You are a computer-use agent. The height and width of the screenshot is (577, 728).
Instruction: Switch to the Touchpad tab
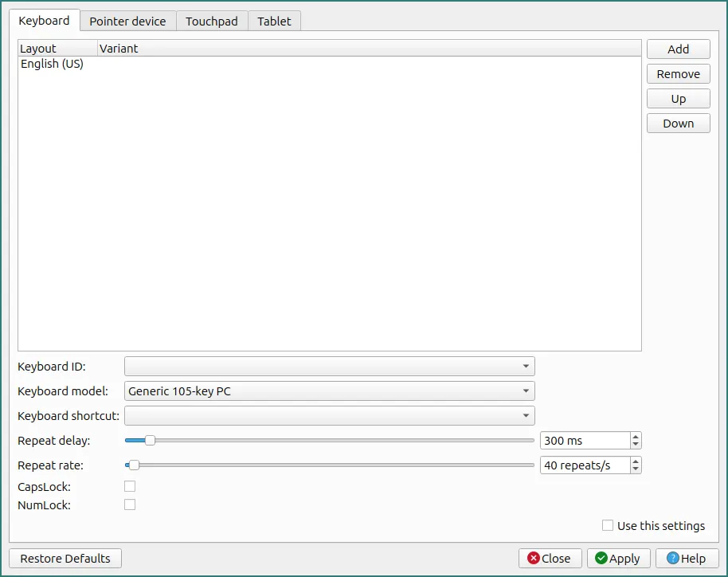pos(212,22)
